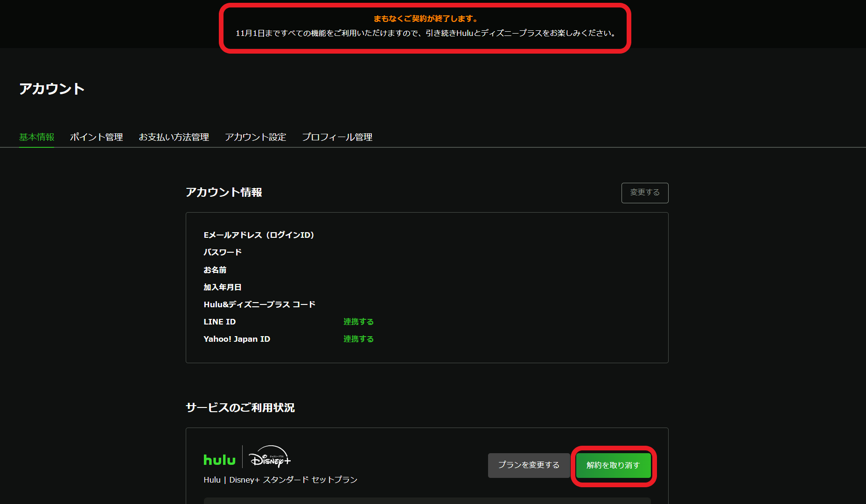866x504 pixels.
Task: Click the アカウント page title
Action: pos(52,89)
